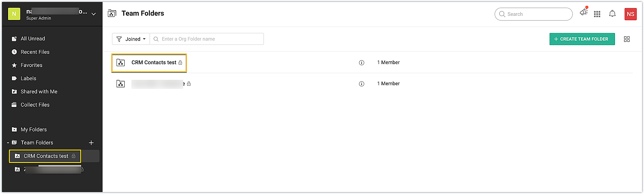This screenshot has height=194, width=644.
Task: Open the apps grid launcher
Action: [x=597, y=14]
